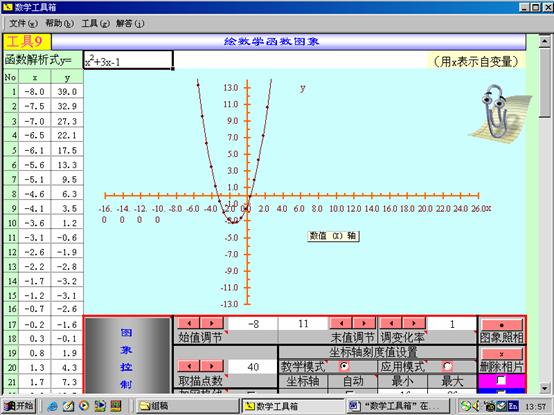The height and width of the screenshot is (415, 554).
Task: Click the taskbar clock 13:57
Action: pos(535,407)
